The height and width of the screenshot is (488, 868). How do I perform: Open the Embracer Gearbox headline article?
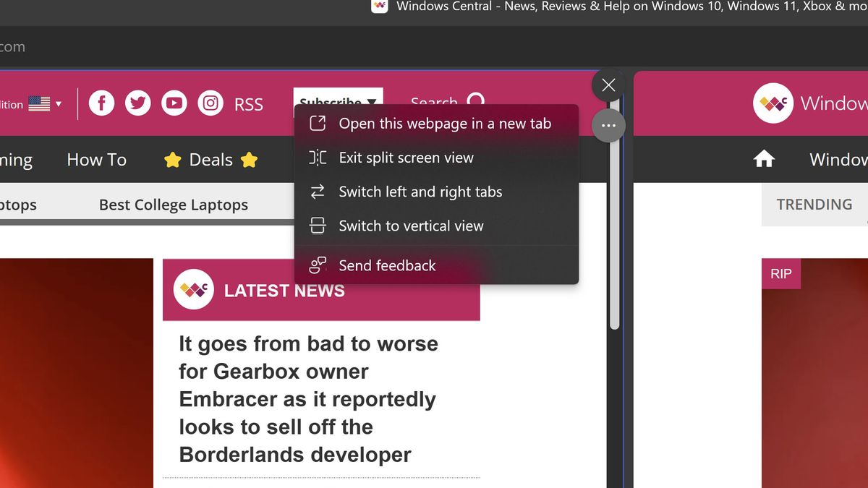click(308, 399)
